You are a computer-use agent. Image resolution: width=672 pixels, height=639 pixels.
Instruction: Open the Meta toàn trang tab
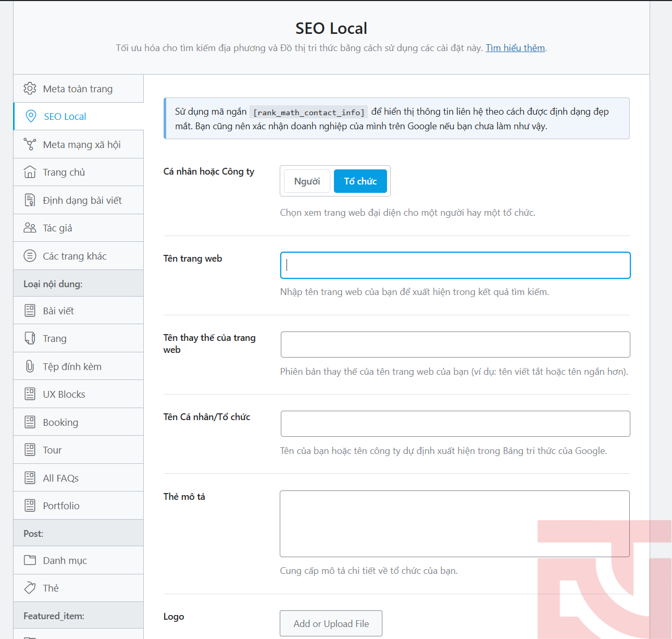pyautogui.click(x=78, y=89)
